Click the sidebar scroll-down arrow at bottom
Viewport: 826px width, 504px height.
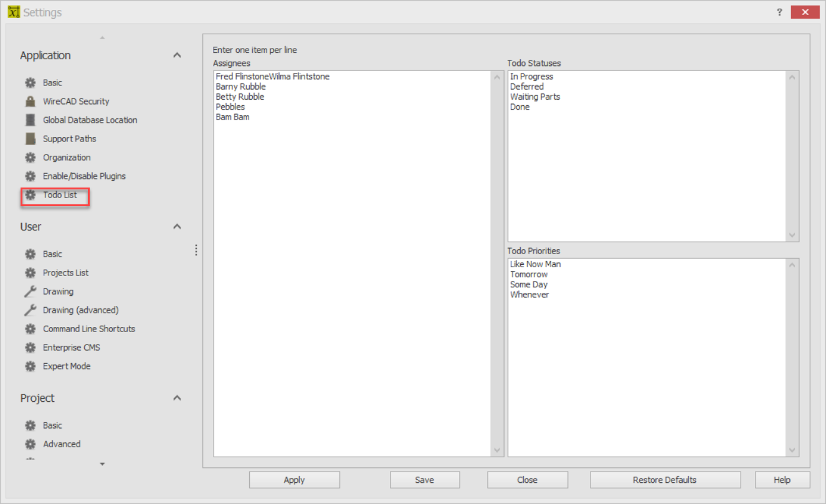(x=102, y=464)
